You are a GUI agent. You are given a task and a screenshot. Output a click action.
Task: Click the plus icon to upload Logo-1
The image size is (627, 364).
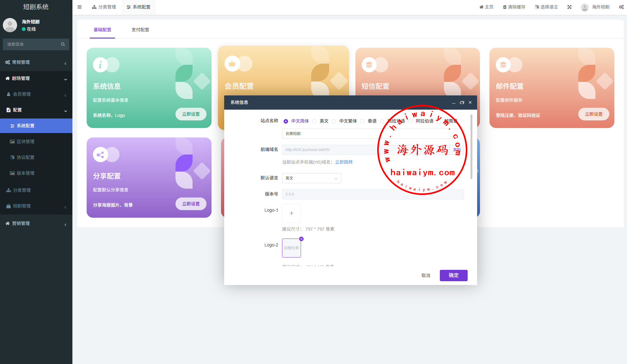291,213
